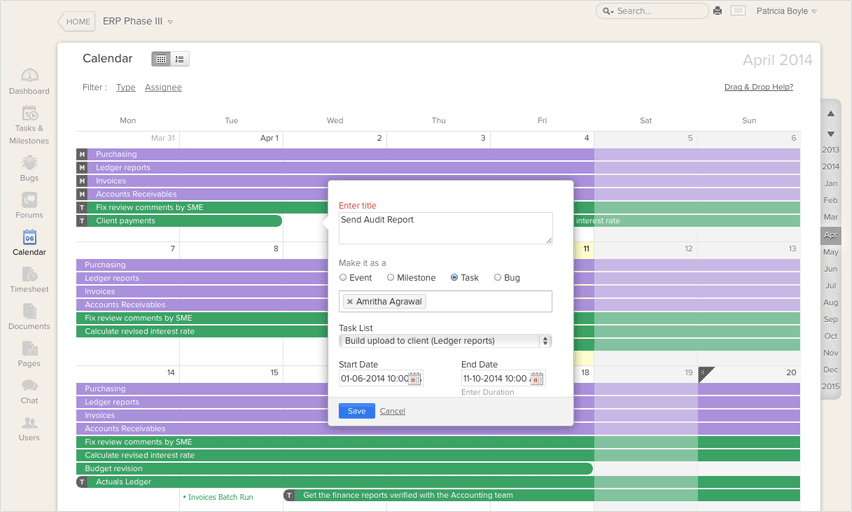852x512 pixels.
Task: Open the Drag & Drop Help link
Action: click(x=758, y=87)
